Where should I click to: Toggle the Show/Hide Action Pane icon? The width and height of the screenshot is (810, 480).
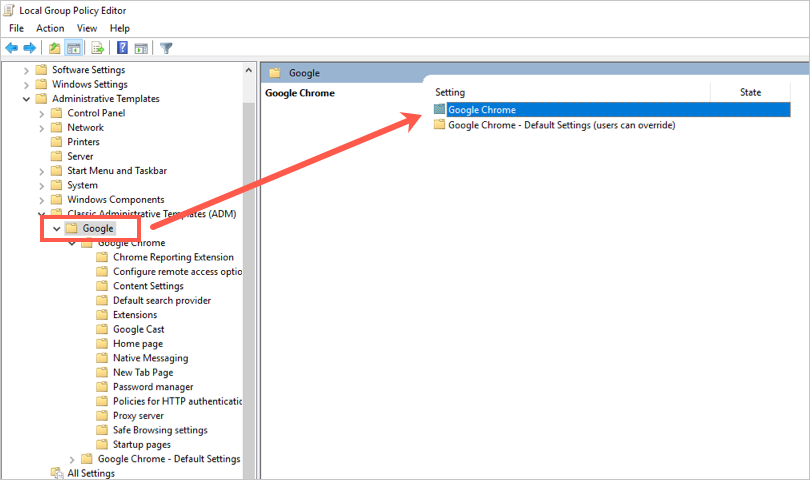coord(141,47)
